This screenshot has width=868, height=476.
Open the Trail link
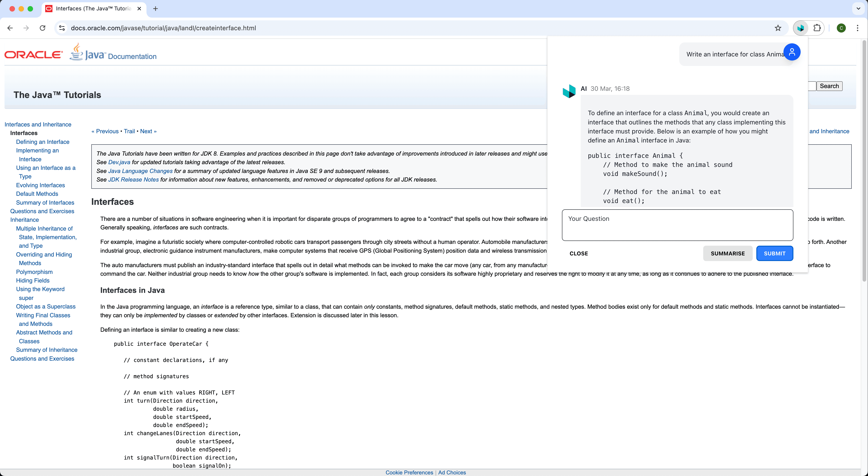click(129, 131)
